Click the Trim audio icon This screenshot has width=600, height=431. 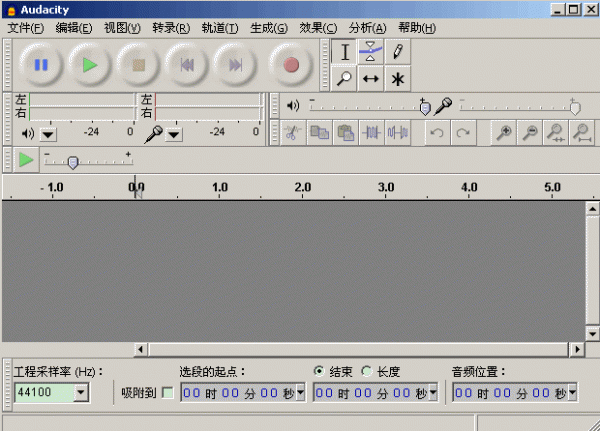click(x=372, y=133)
